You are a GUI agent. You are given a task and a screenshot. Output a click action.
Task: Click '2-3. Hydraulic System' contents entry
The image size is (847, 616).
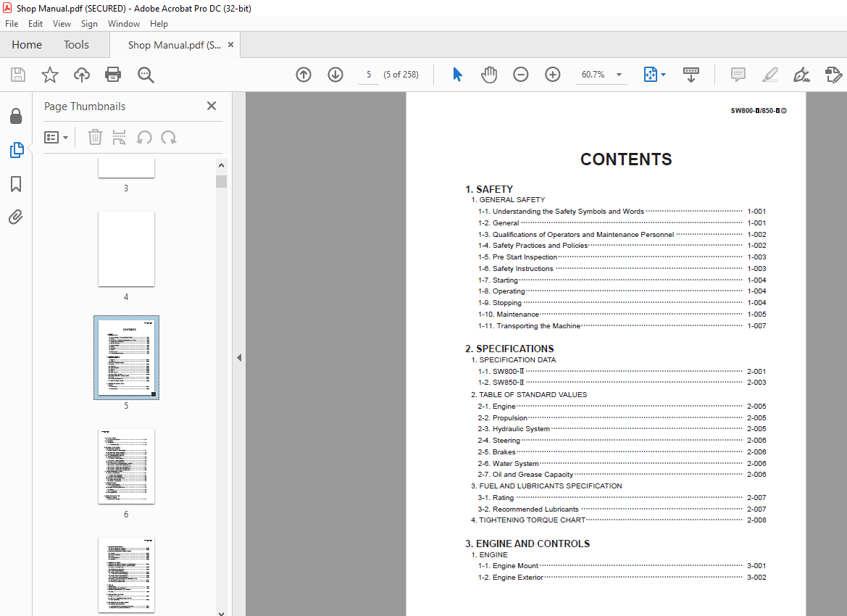click(622, 428)
